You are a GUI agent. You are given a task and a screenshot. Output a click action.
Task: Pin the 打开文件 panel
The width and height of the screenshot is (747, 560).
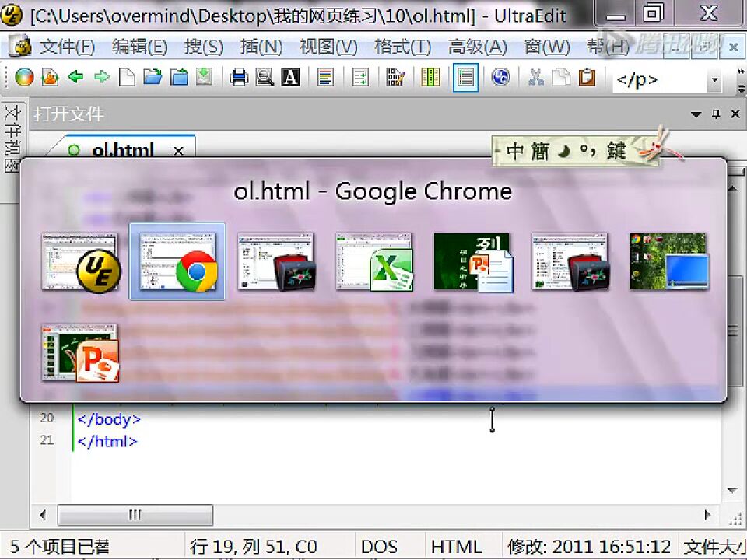coord(716,114)
